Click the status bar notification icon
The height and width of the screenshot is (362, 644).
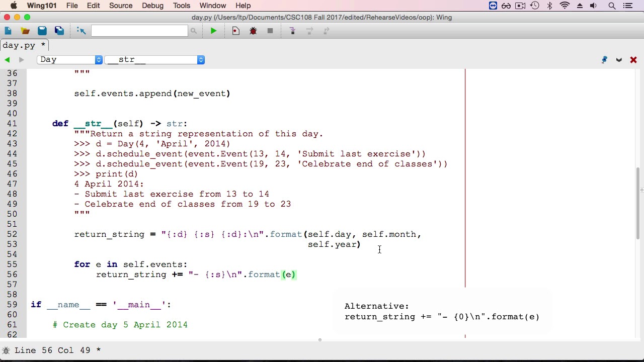[6, 350]
